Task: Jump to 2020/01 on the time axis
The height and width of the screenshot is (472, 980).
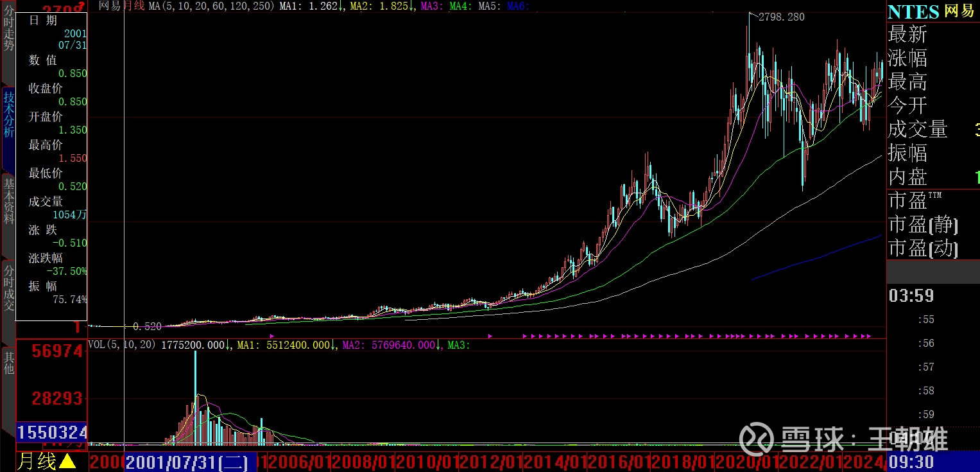Action: [746, 462]
